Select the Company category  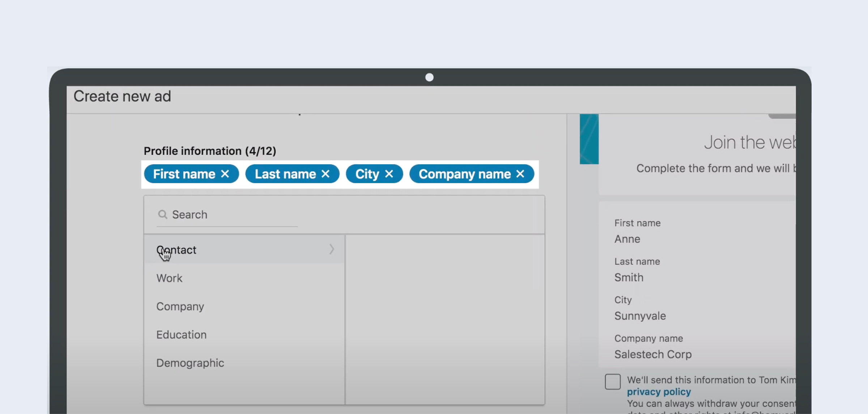click(180, 306)
